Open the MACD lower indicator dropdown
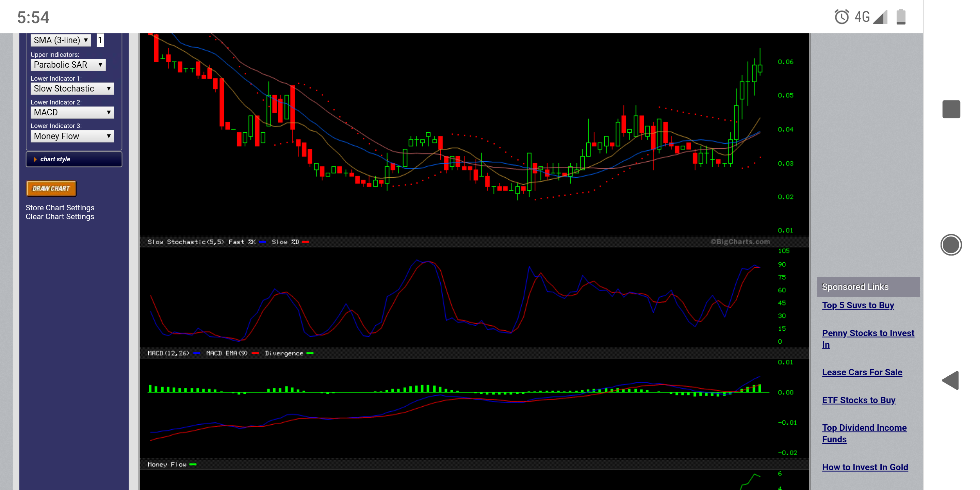The width and height of the screenshot is (980, 490). [72, 112]
